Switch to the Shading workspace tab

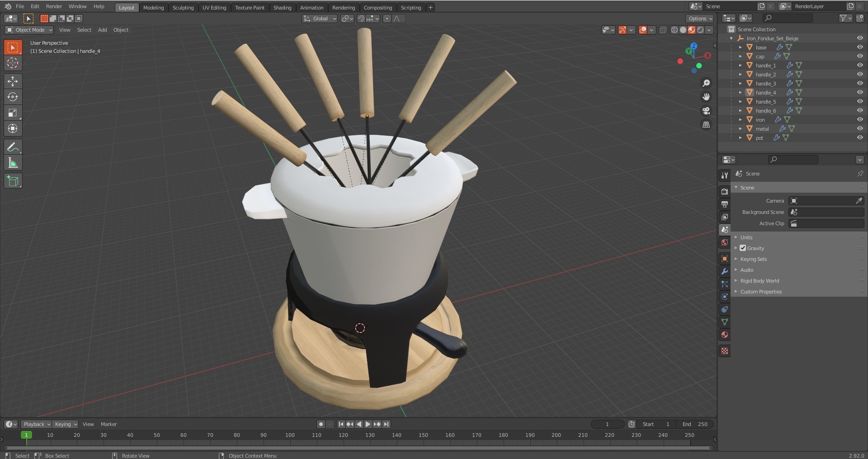click(282, 8)
